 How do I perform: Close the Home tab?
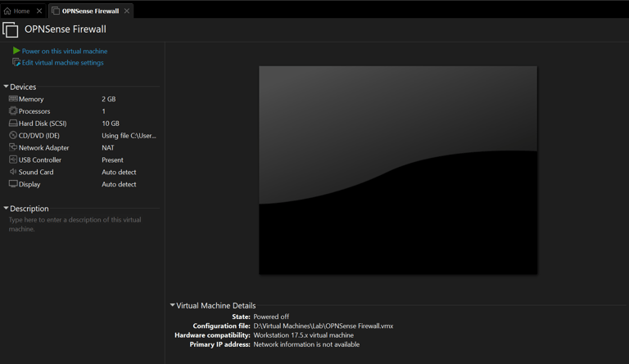coord(39,11)
